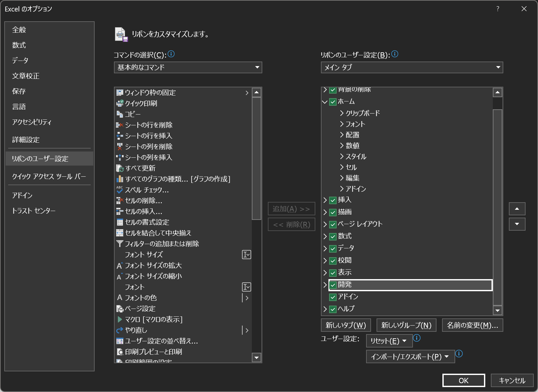This screenshot has height=392, width=538.
Task: Open the 基本的なコマンド dropdown
Action: point(188,67)
